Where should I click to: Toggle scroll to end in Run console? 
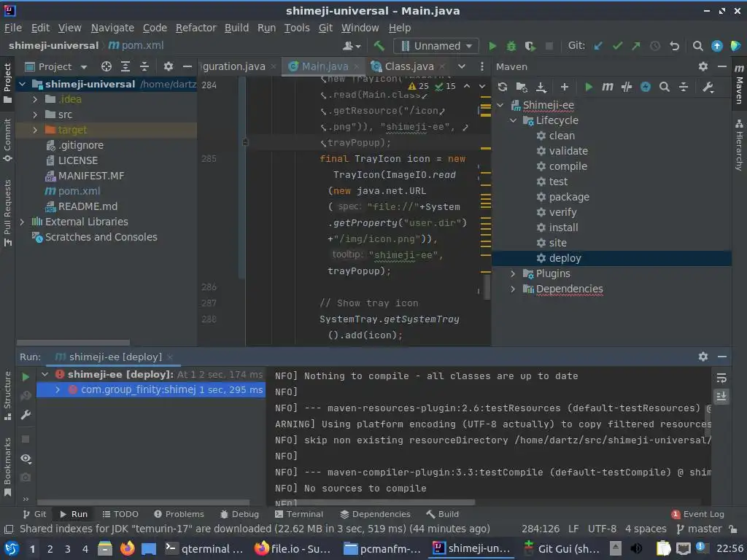coord(721,396)
